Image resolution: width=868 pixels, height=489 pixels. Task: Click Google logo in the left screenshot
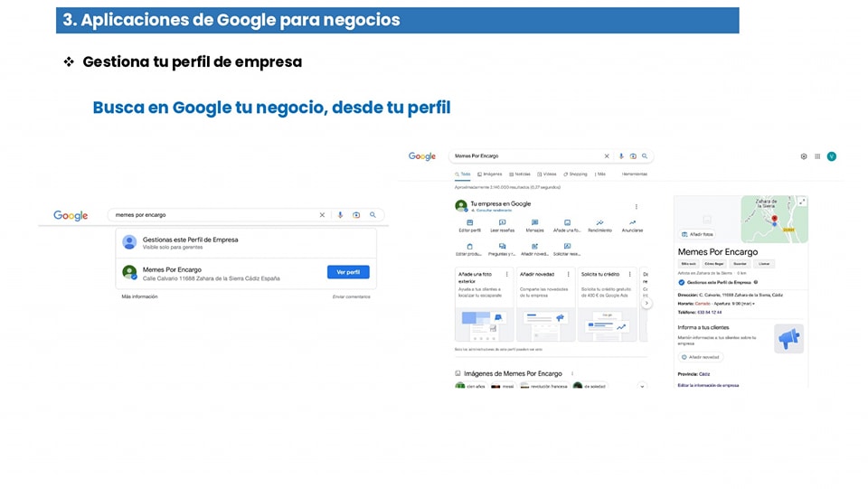(x=71, y=216)
